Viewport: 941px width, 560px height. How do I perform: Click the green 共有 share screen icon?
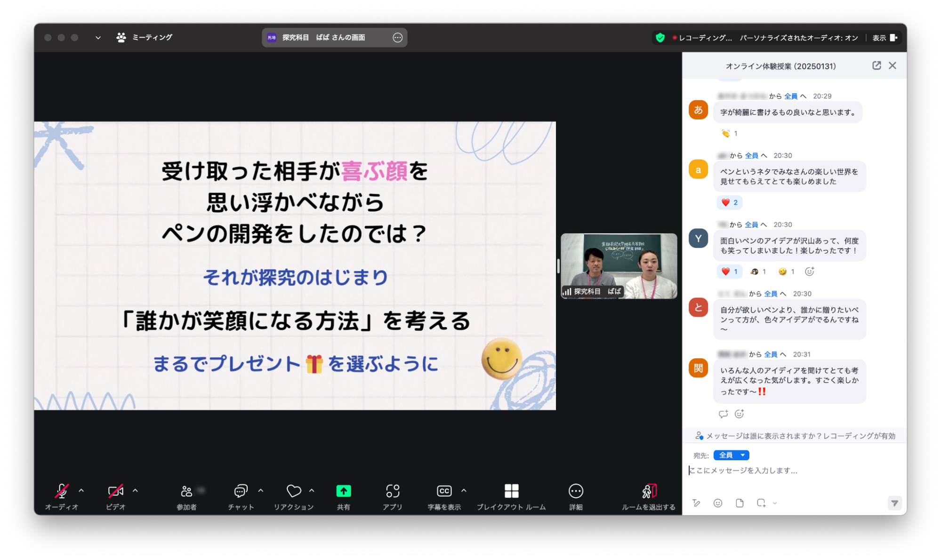[344, 491]
